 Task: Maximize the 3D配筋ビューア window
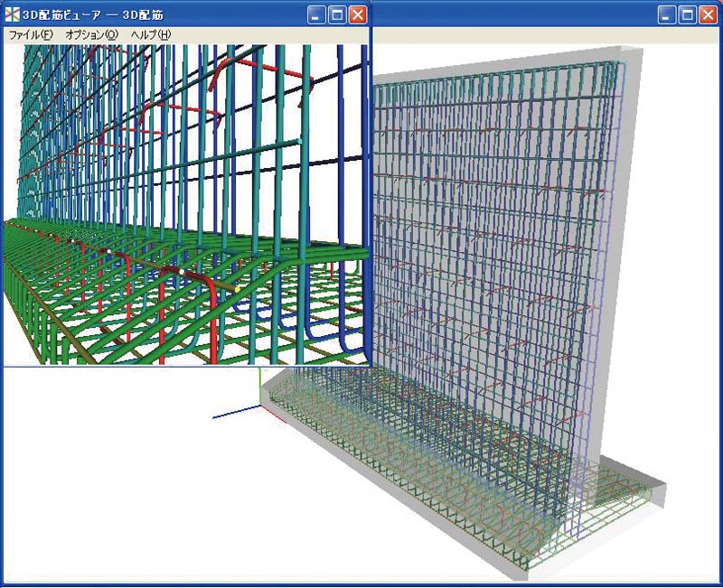point(337,14)
